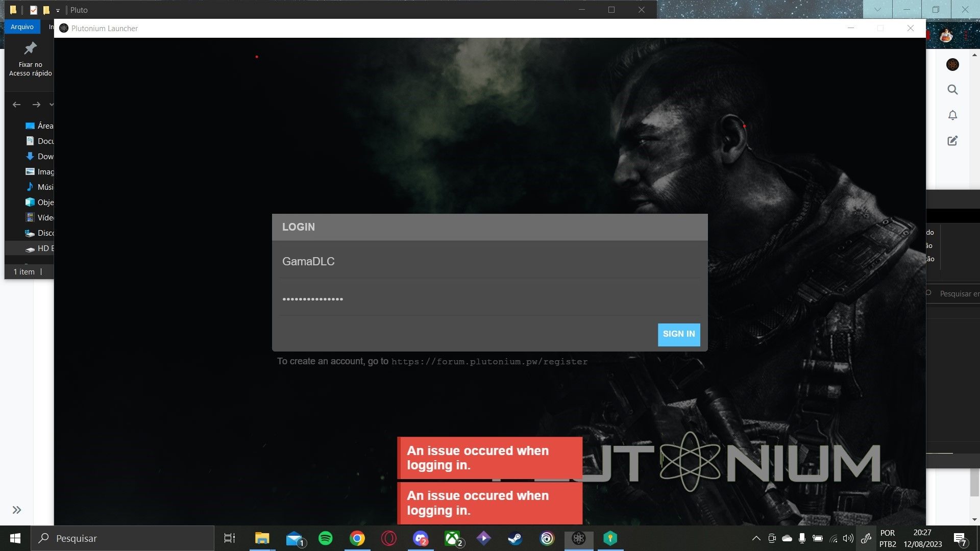The image size is (980, 551).
Task: Focus the GamaDLC username field
Action: click(490, 261)
